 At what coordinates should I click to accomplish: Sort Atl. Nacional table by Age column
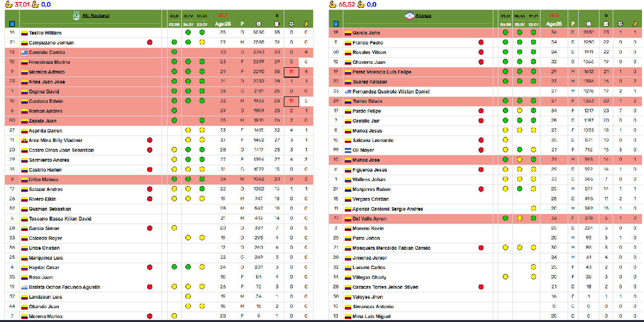point(223,24)
